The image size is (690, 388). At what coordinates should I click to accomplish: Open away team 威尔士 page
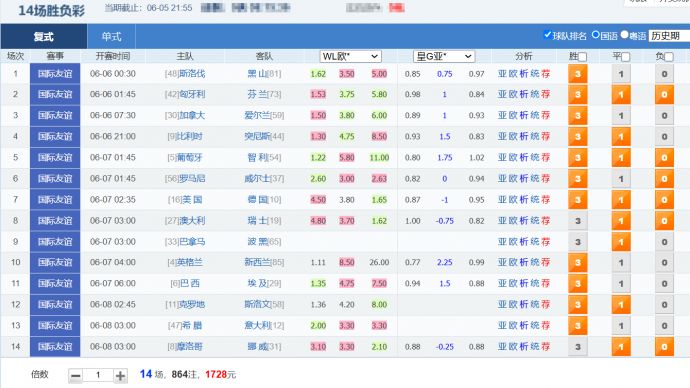pyautogui.click(x=257, y=179)
